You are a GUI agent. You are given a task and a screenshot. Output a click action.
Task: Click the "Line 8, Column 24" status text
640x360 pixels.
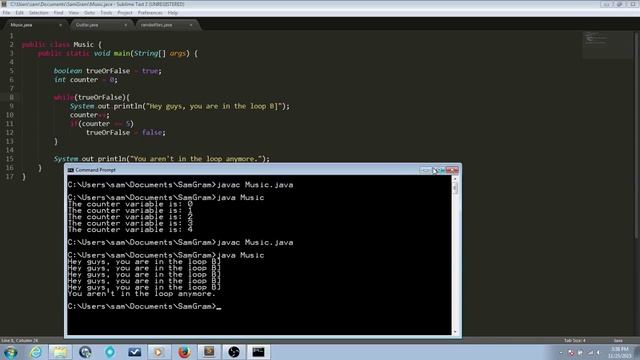pyautogui.click(x=20, y=340)
